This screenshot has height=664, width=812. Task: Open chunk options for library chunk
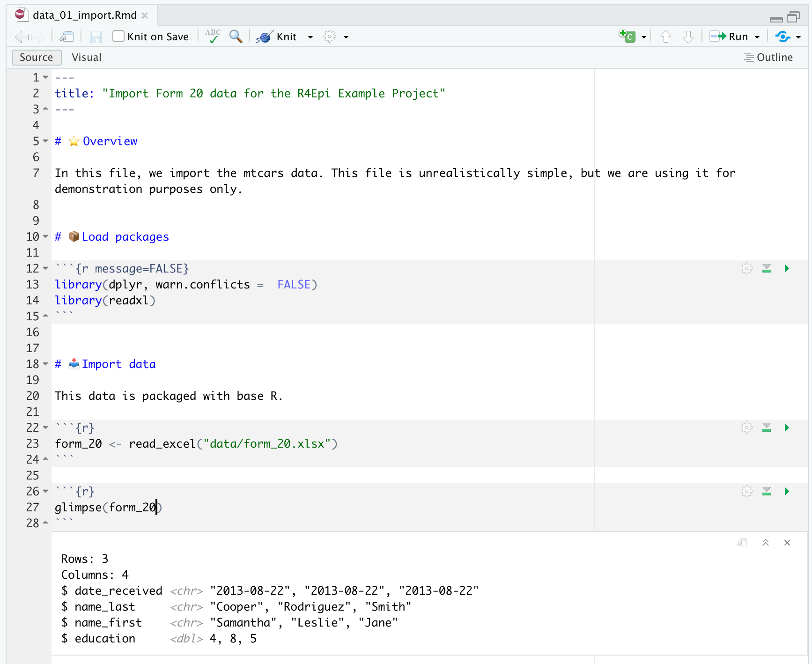tap(747, 268)
